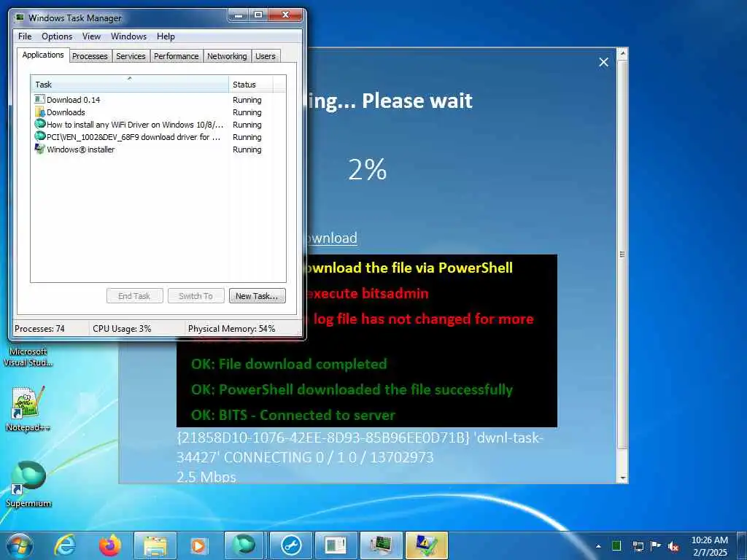Close the downloader dialog with X
Image resolution: width=747 pixels, height=560 pixels.
[603, 63]
